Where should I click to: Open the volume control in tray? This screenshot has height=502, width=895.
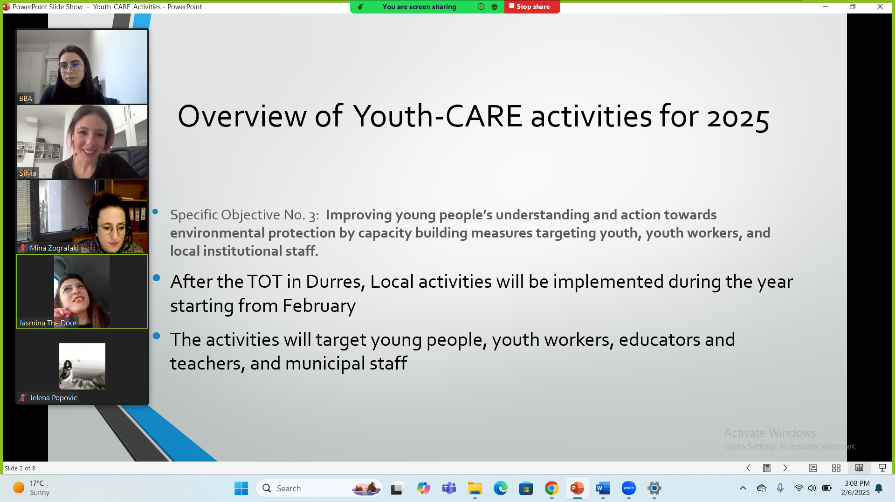point(814,488)
